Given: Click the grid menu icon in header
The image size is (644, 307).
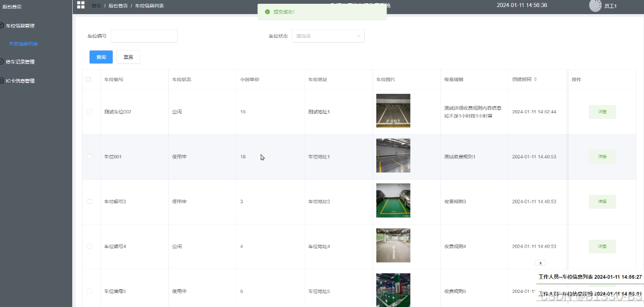Looking at the screenshot, I should tap(80, 5).
